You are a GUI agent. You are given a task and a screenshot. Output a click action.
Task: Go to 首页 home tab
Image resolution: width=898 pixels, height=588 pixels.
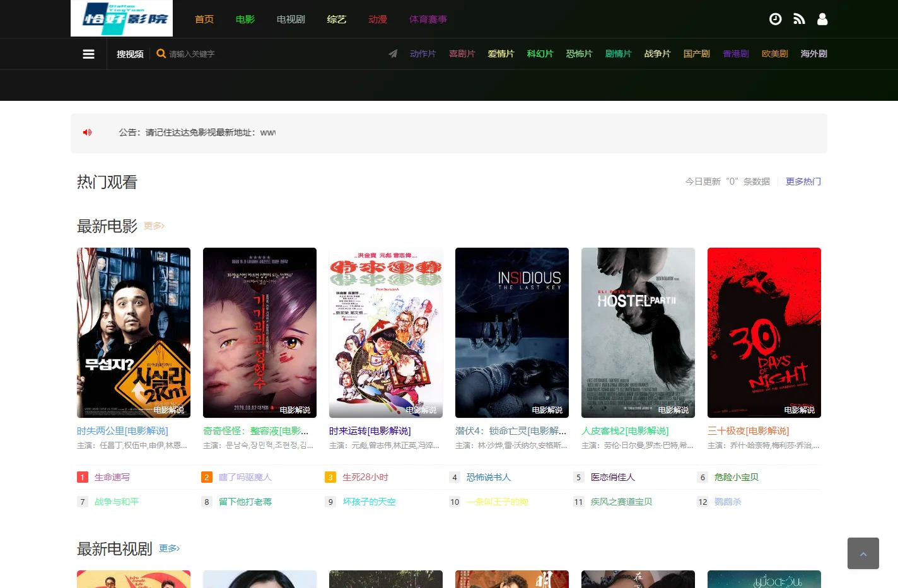204,20
